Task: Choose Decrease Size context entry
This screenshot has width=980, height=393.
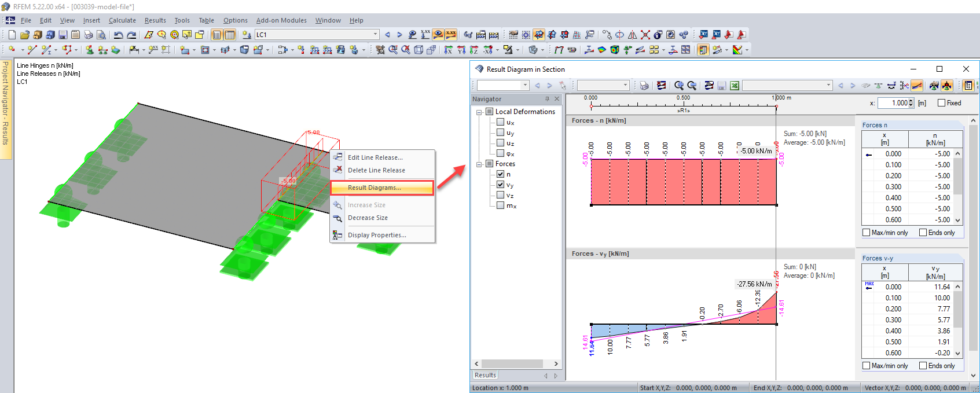Action: (x=382, y=218)
